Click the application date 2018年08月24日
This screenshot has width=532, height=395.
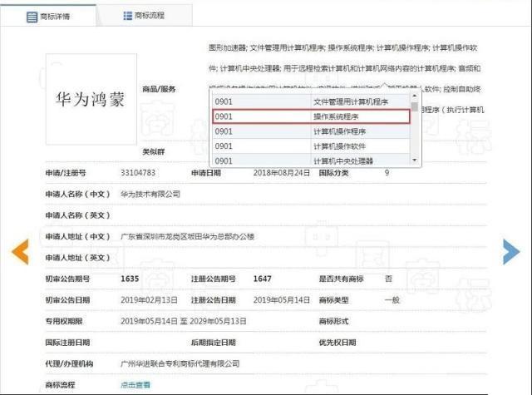(282, 173)
